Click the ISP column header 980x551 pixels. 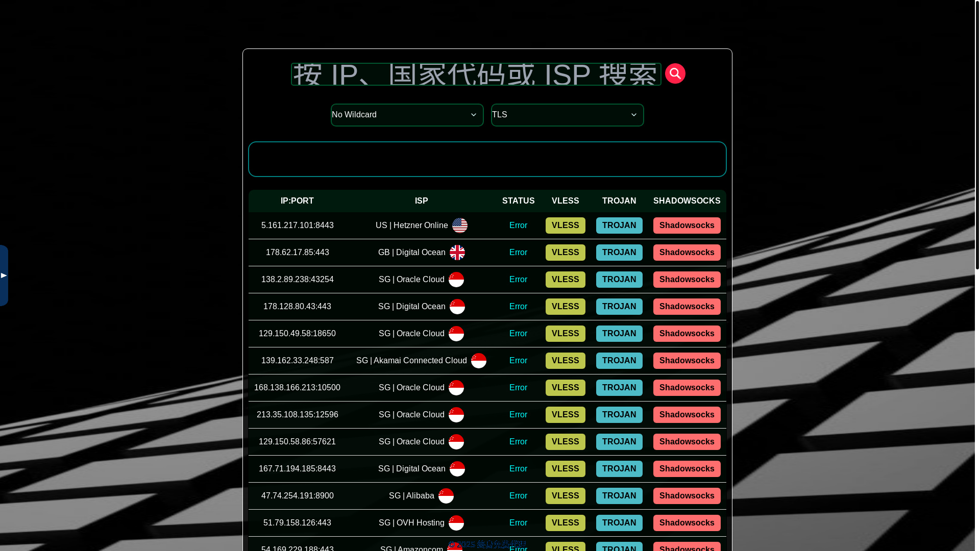tap(421, 201)
